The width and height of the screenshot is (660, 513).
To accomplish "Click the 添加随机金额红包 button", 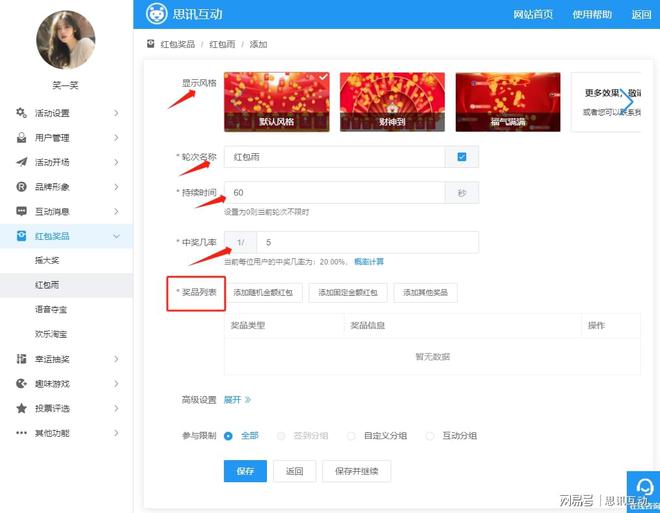I will click(x=262, y=292).
